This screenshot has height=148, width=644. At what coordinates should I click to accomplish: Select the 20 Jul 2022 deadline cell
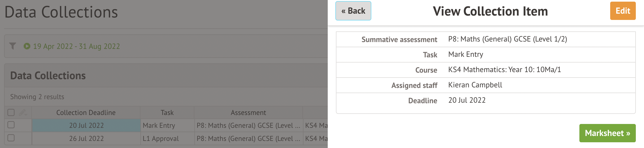point(86,125)
